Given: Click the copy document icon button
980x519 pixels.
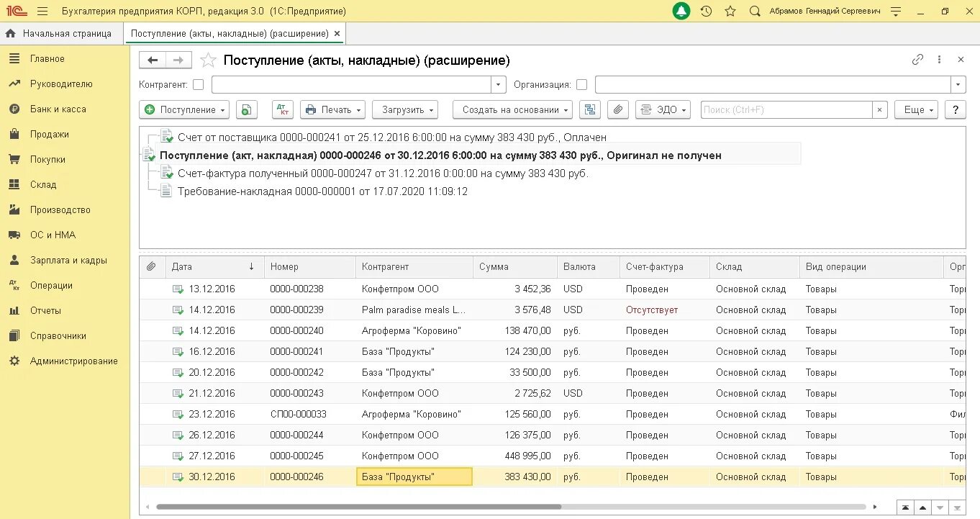Looking at the screenshot, I should click(x=246, y=109).
